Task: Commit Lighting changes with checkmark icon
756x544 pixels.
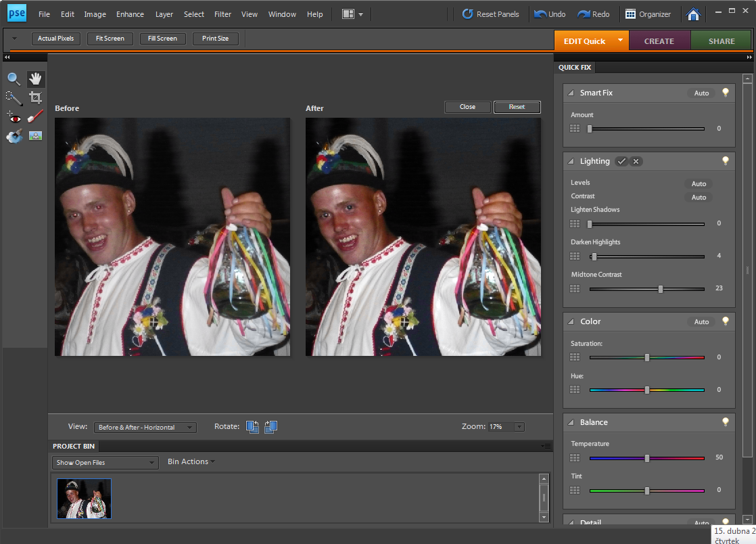Action: 621,161
